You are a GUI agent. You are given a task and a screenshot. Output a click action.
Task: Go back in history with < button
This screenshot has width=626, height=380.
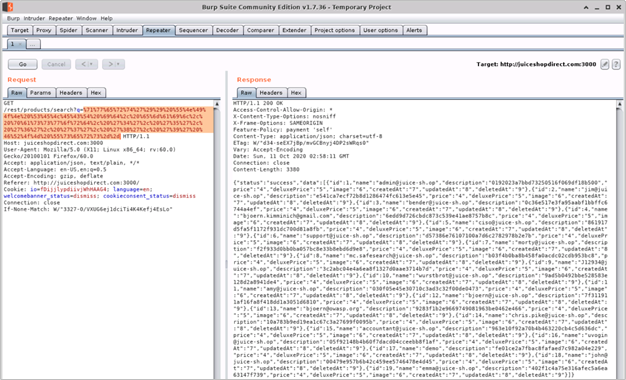[87, 64]
